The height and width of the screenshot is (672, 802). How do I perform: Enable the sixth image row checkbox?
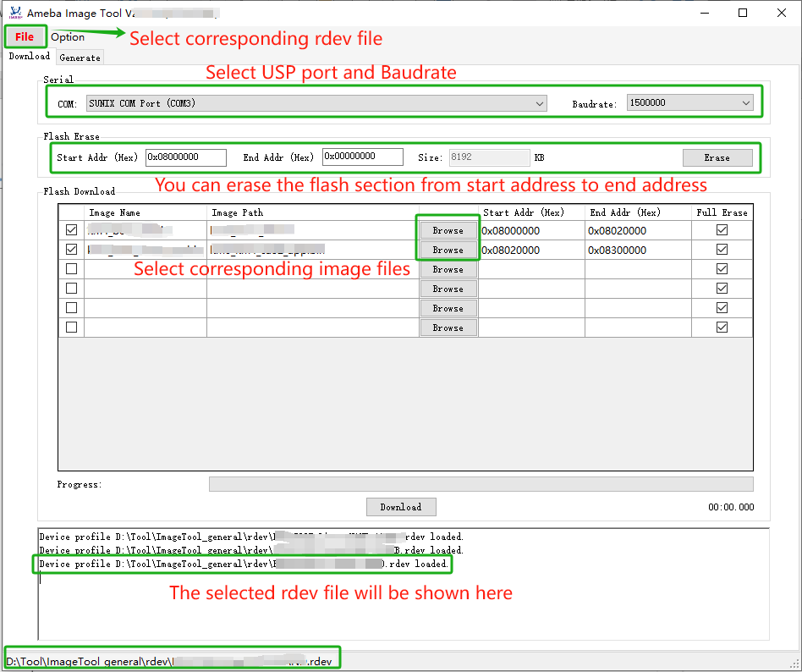(x=72, y=328)
